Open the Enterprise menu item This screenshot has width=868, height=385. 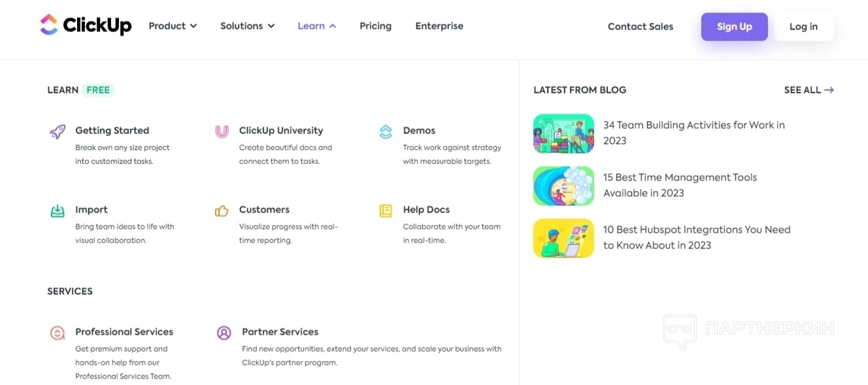tap(439, 26)
